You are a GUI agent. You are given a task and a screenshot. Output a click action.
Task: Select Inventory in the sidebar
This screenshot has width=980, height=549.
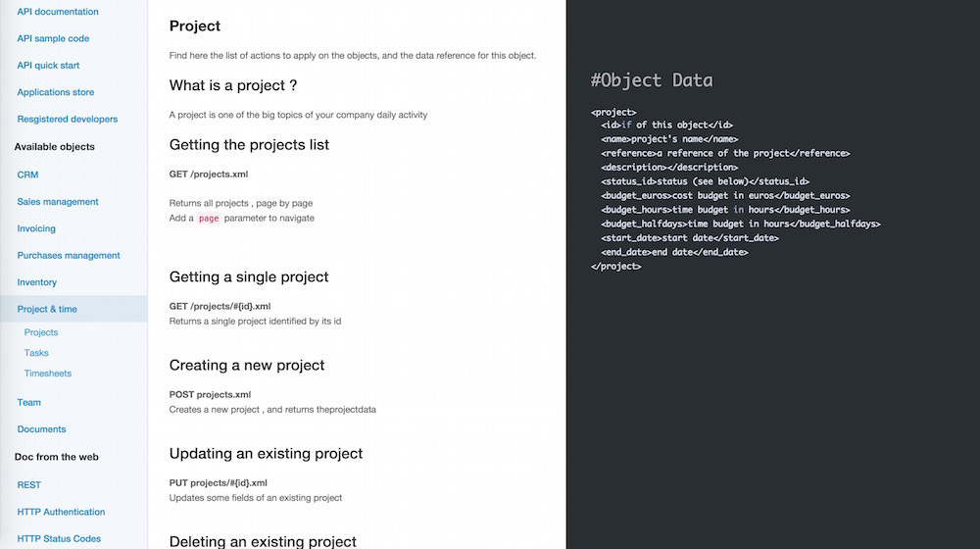coord(37,282)
